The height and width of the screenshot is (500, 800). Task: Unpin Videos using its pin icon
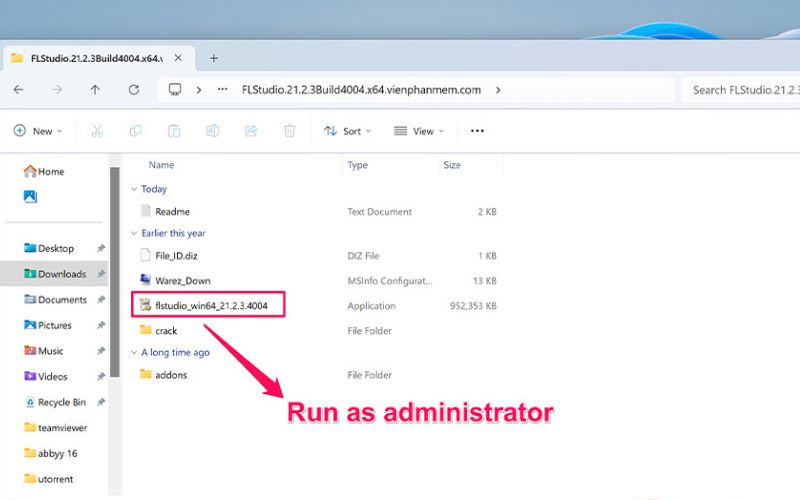tap(101, 377)
